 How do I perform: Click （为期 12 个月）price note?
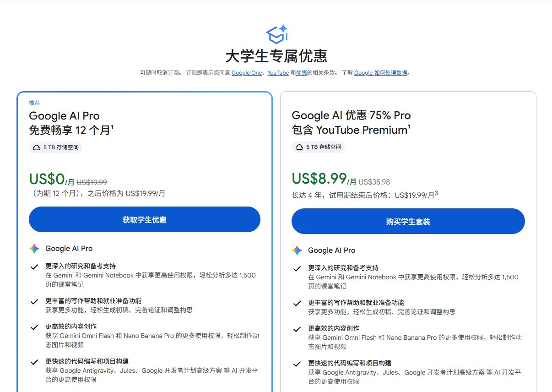pos(97,193)
